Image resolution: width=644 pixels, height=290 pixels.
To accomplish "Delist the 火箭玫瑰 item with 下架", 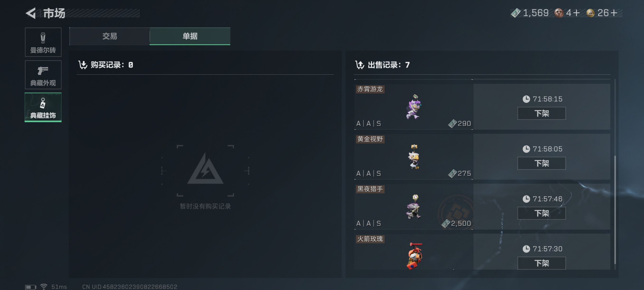I will pyautogui.click(x=541, y=263).
